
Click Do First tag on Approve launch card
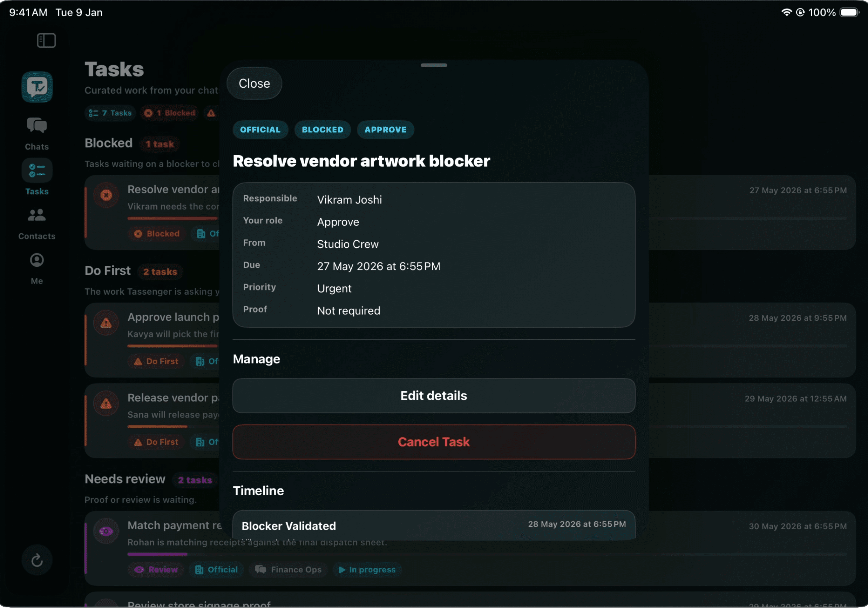(x=156, y=361)
